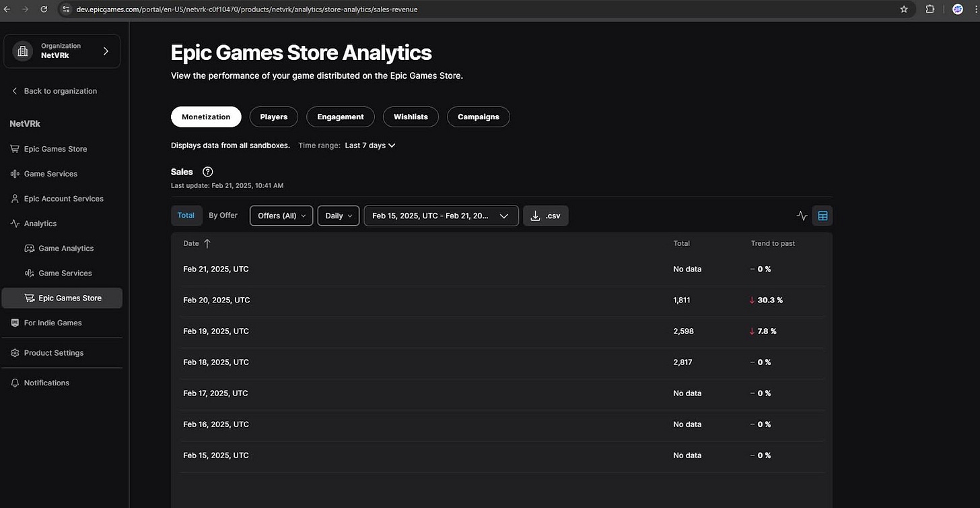Click the NetVRk organization building icon
Image resolution: width=980 pixels, height=508 pixels.
click(x=23, y=51)
